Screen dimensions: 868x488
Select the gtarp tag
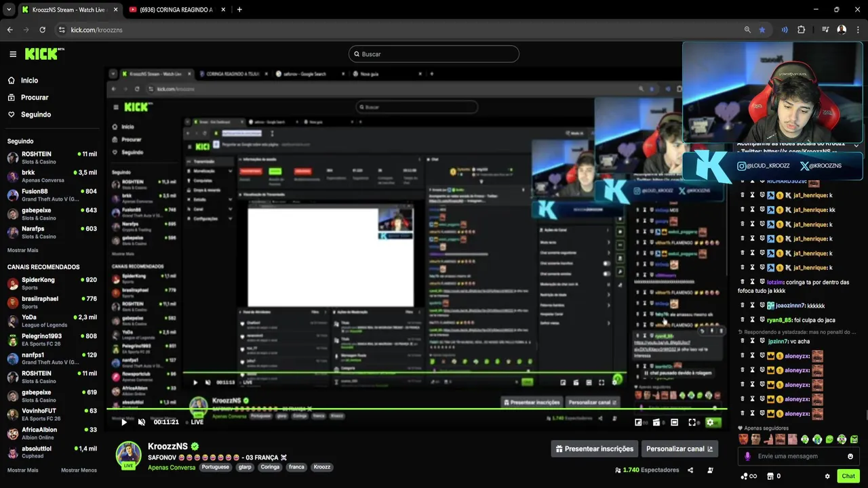pyautogui.click(x=245, y=467)
